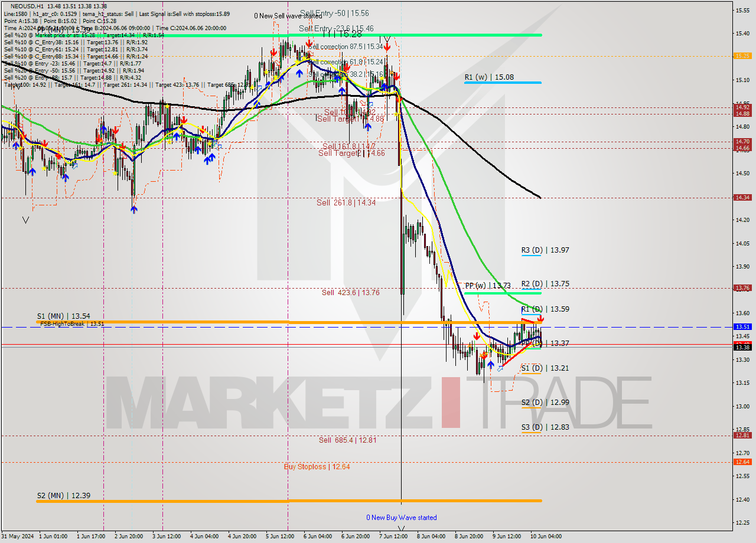Image resolution: width=756 pixels, height=543 pixels.
Task: Select the 'S1 (D) | 13.21' support label
Action: point(545,368)
